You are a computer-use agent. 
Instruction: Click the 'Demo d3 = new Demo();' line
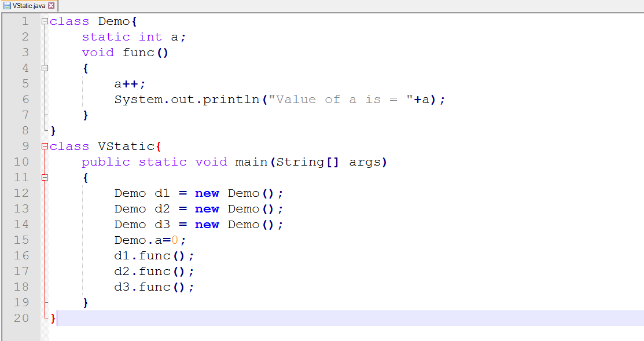[x=199, y=225]
